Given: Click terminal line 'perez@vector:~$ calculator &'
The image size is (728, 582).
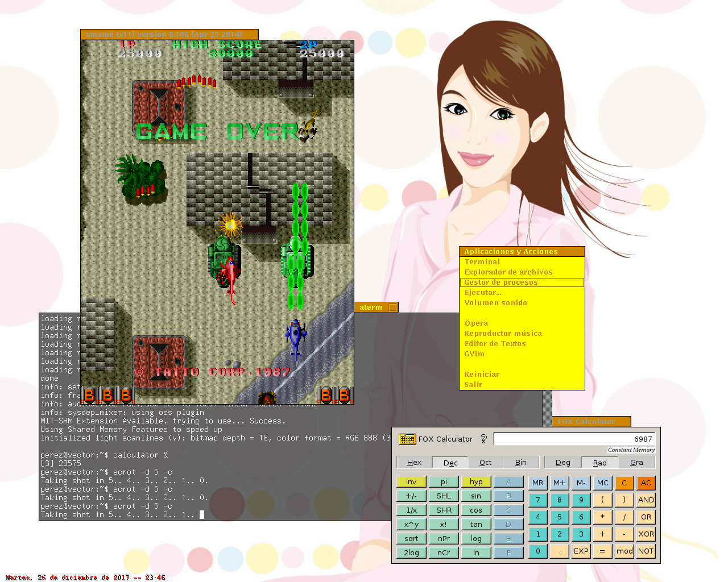Looking at the screenshot, I should pos(104,455).
